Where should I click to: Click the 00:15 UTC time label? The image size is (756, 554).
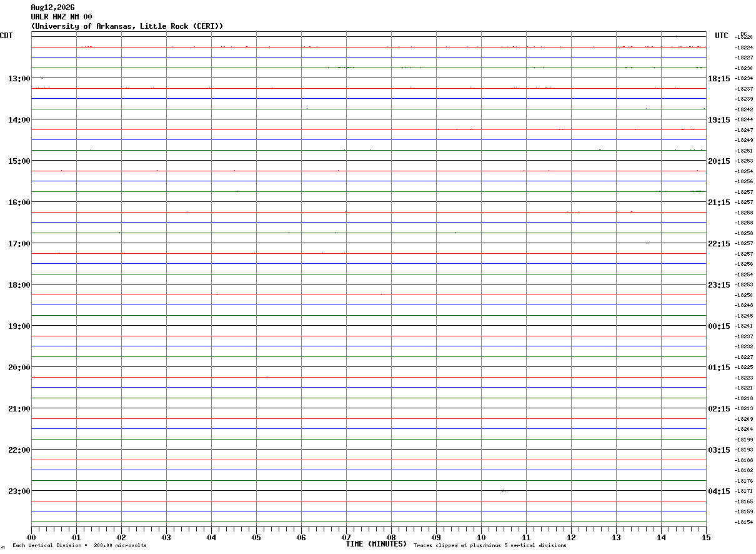pos(719,326)
